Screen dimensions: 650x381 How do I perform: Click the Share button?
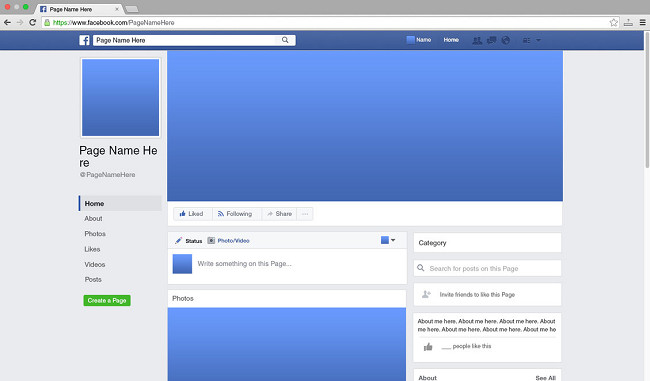click(x=279, y=214)
